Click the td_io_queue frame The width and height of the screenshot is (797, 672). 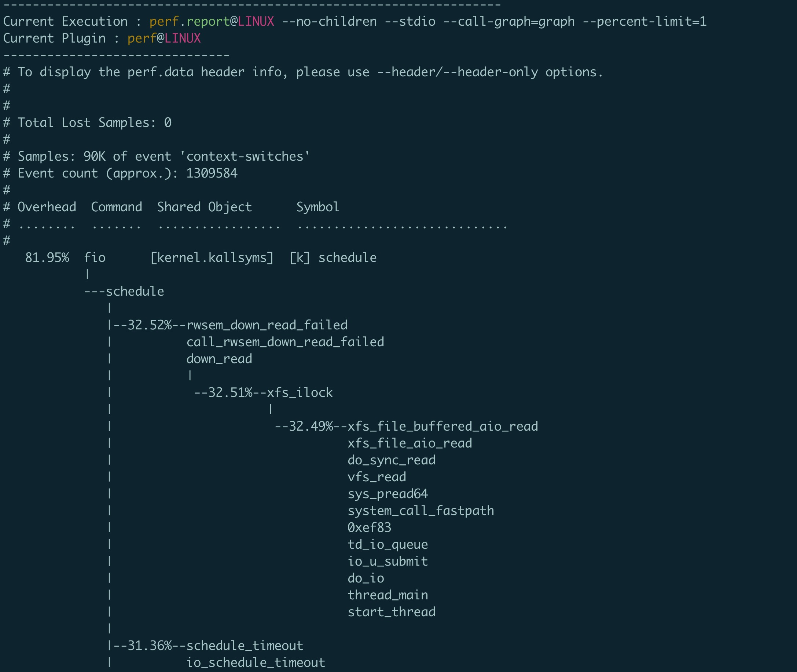(388, 545)
